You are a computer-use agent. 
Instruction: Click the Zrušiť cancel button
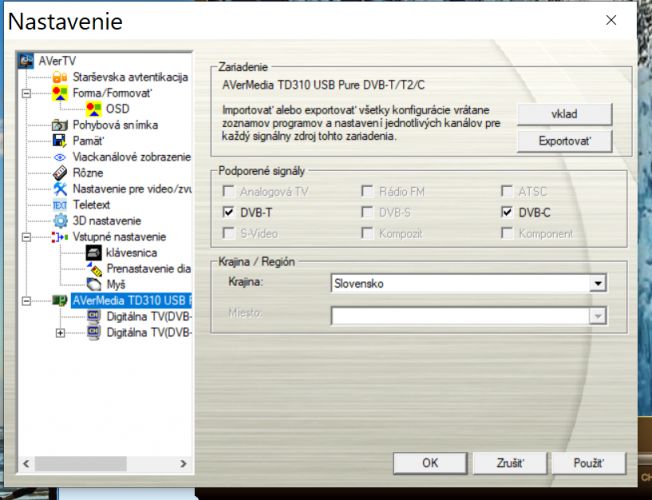pos(510,463)
